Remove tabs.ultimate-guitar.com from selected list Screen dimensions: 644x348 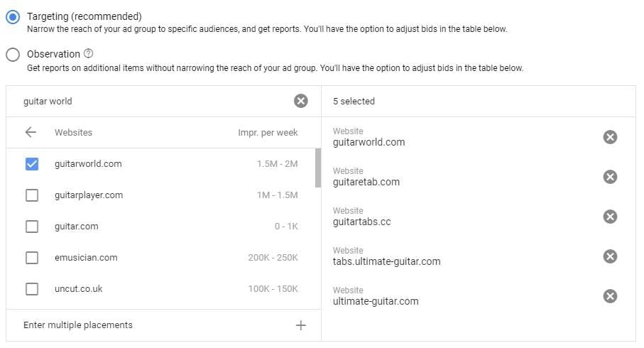click(x=609, y=256)
